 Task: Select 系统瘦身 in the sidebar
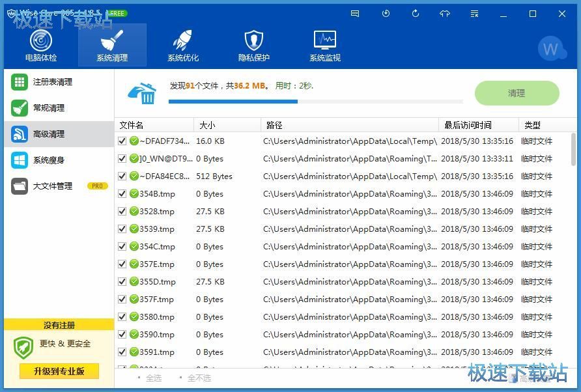59,160
